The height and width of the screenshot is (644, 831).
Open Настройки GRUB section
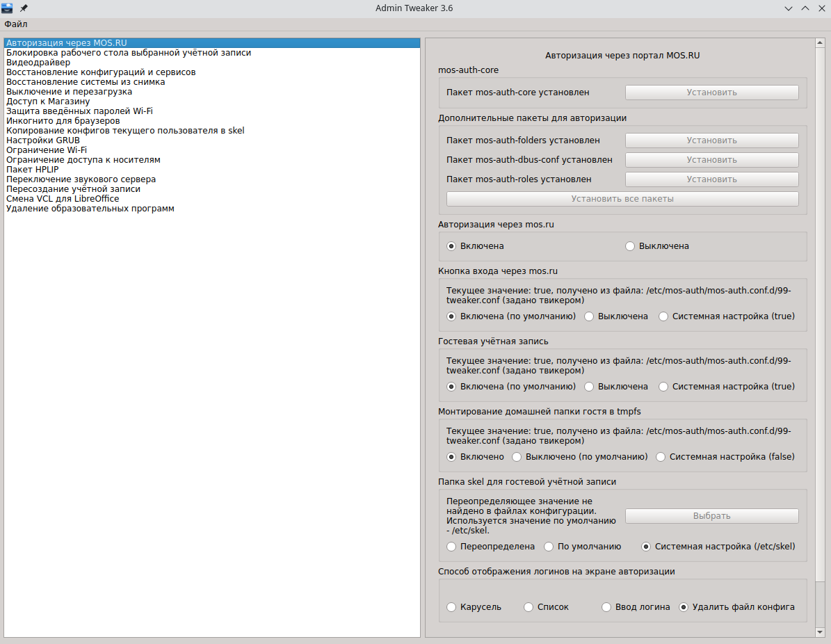click(x=43, y=140)
